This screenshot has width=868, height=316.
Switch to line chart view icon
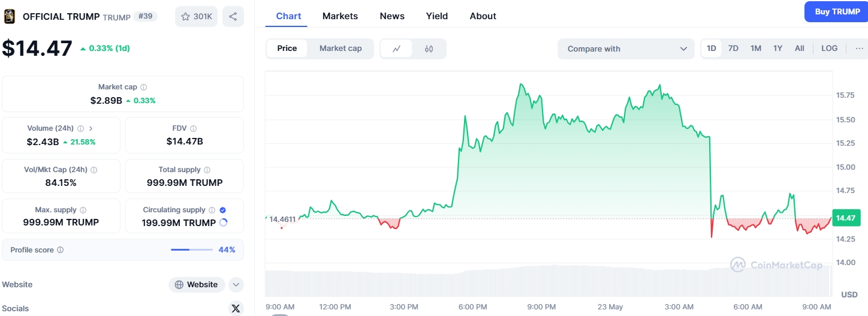[x=397, y=49]
